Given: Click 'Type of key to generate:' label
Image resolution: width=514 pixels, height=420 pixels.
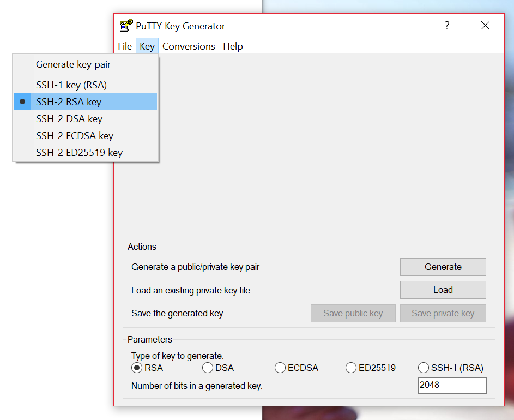Looking at the screenshot, I should coord(178,356).
